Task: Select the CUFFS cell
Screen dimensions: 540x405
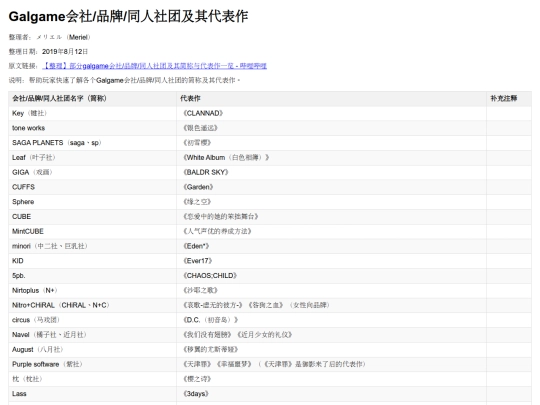Action: coord(92,187)
